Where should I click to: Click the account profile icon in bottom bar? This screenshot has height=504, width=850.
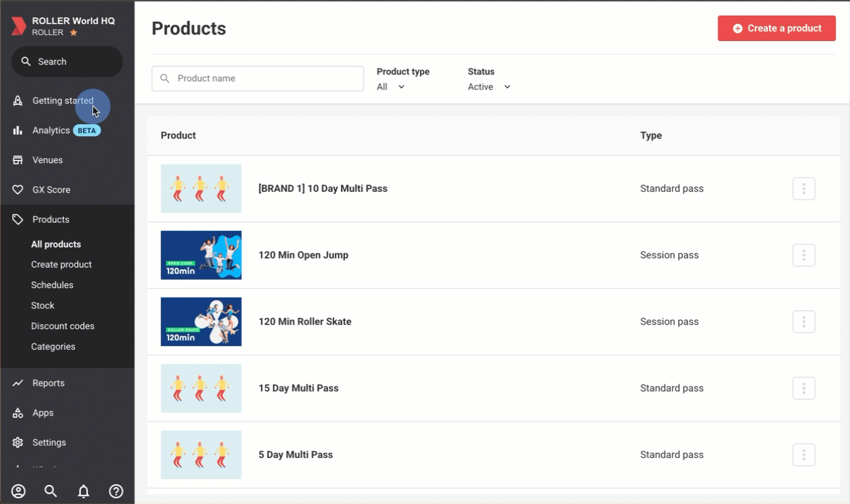pos(18,491)
